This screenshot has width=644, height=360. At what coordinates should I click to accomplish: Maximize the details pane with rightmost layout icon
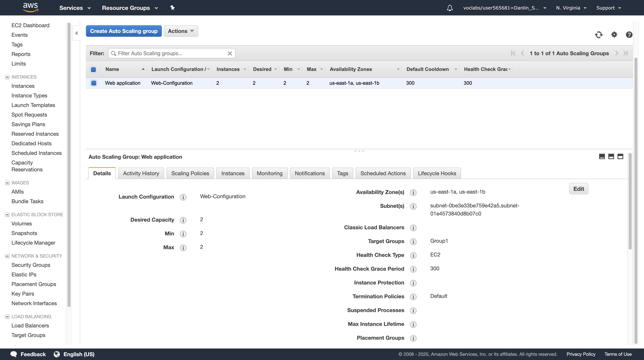pyautogui.click(x=620, y=157)
